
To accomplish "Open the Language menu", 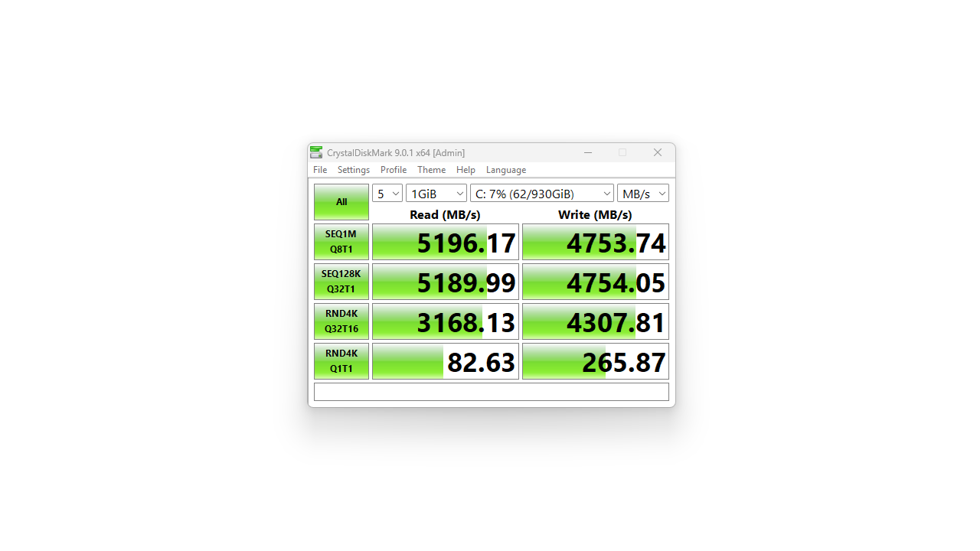I will [x=506, y=170].
